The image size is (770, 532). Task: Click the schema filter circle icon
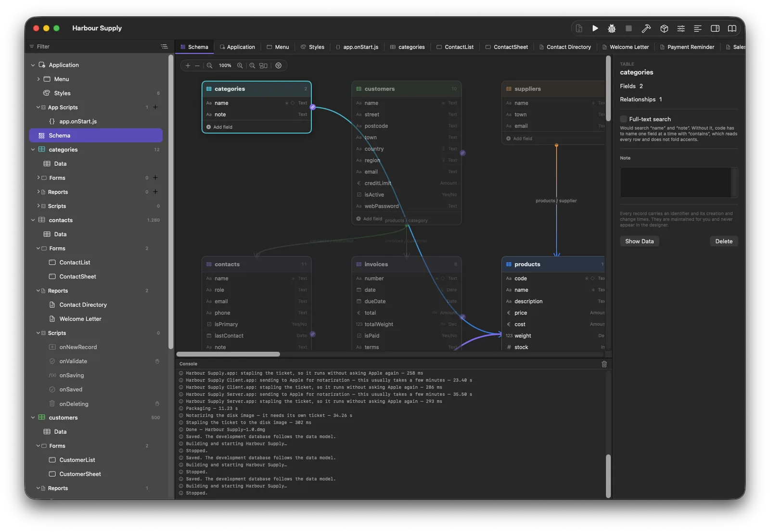coord(278,65)
